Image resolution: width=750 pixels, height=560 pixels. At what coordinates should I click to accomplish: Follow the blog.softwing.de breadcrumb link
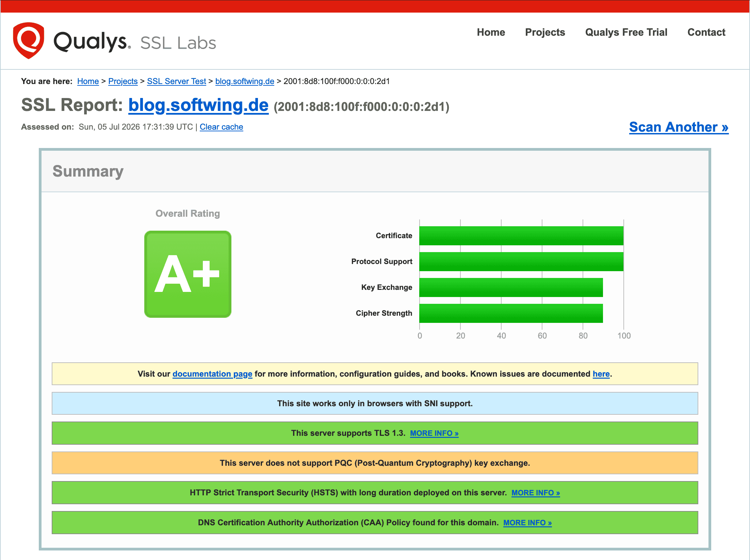(245, 81)
